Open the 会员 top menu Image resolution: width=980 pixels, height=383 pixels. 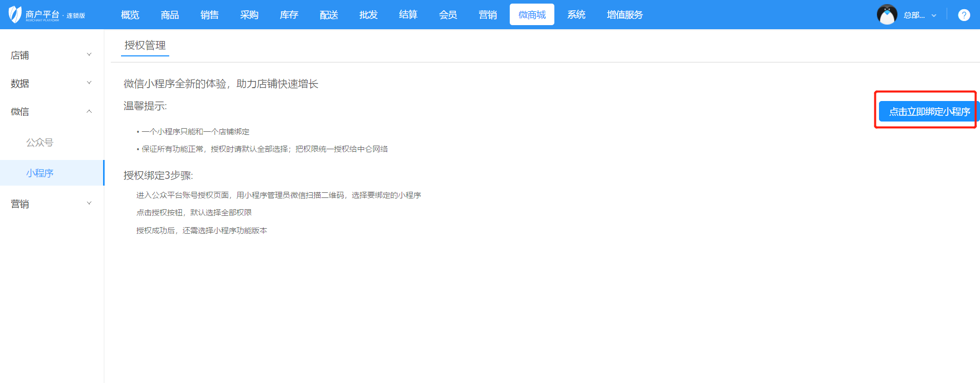(448, 15)
